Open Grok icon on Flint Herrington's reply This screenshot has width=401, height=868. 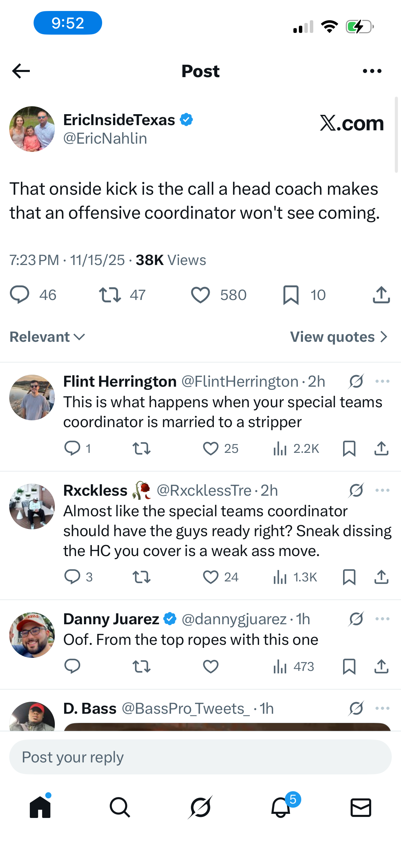[356, 381]
